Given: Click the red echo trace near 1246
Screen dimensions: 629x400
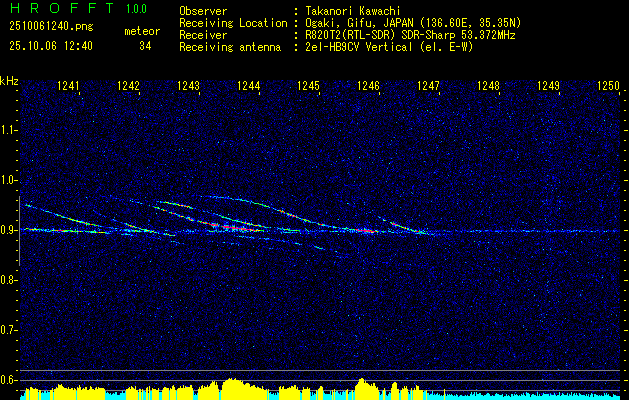Looking at the screenshot, I should [x=366, y=231].
